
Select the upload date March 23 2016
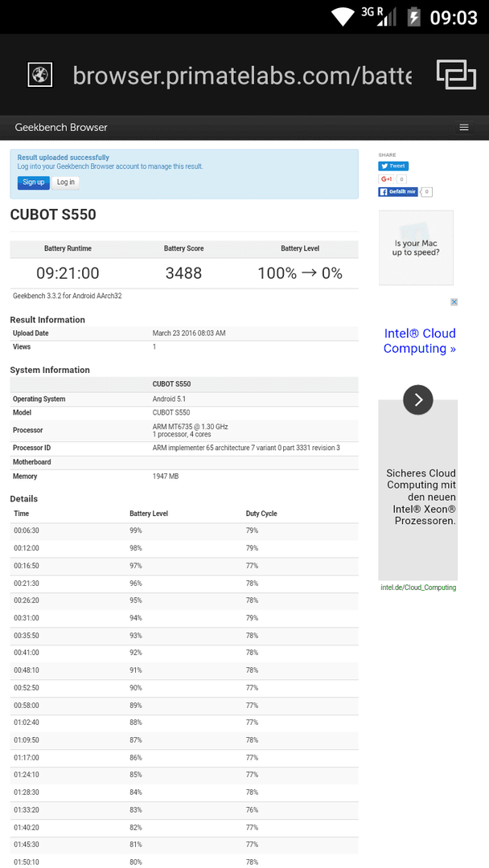(189, 334)
